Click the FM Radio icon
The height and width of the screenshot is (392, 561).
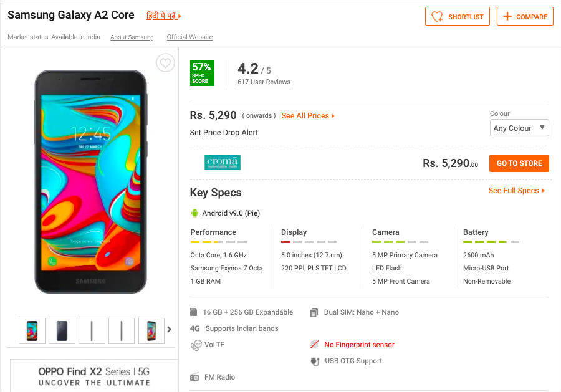click(195, 377)
